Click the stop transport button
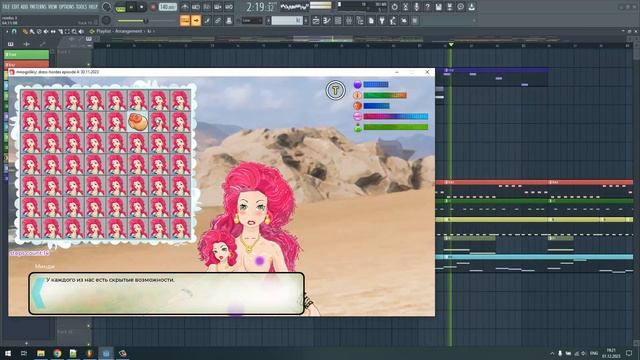Viewport: 640px width, 360px height. [142, 7]
